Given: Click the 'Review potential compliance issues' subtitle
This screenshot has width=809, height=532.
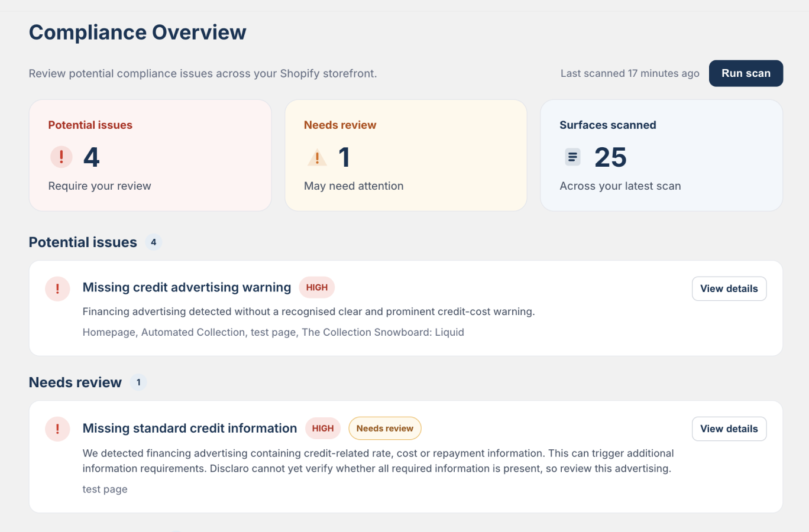Looking at the screenshot, I should tap(203, 73).
